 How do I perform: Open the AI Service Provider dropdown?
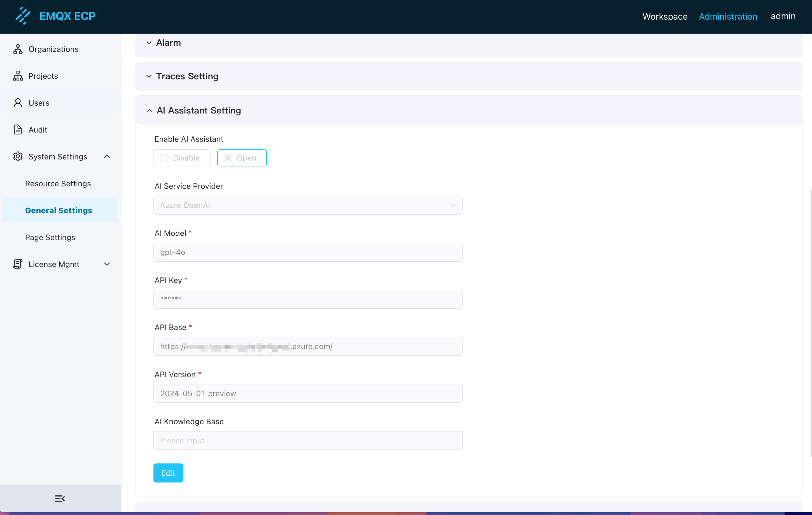[x=307, y=205]
